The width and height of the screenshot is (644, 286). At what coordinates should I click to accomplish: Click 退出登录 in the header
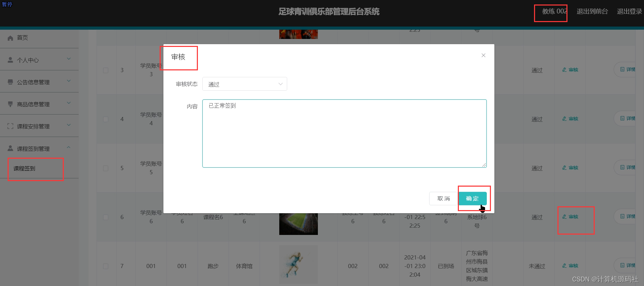[x=630, y=11]
